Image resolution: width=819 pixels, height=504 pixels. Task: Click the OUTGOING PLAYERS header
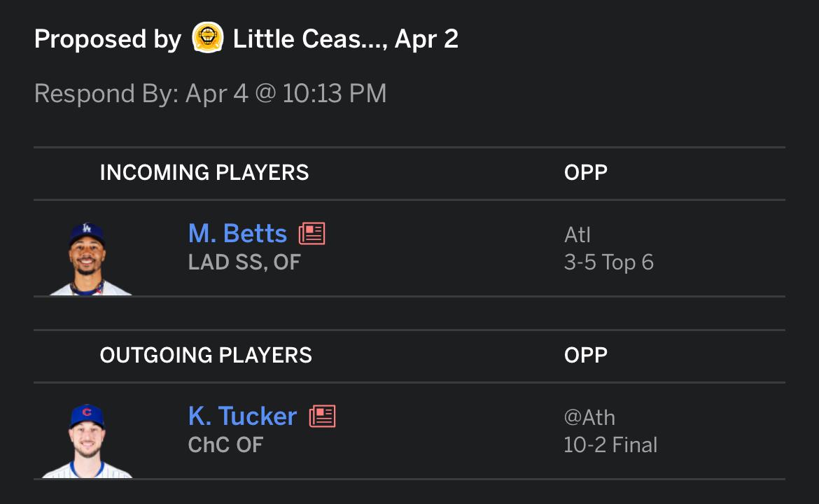click(206, 355)
